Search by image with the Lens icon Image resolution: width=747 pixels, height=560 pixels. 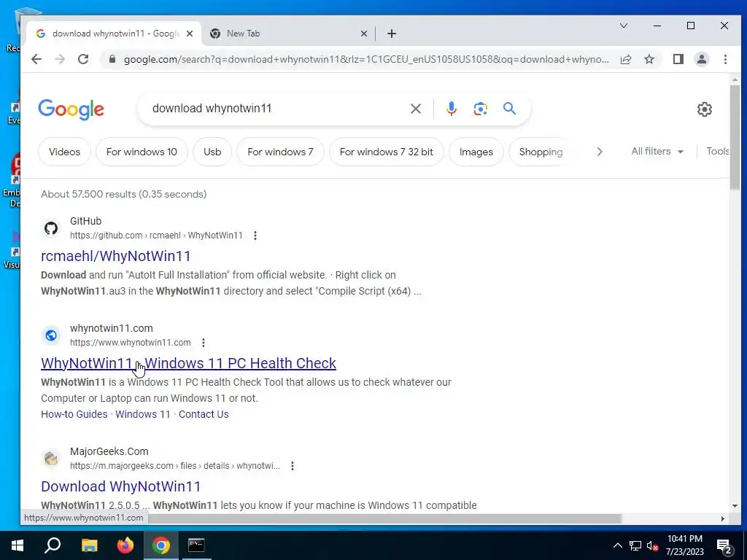pos(480,109)
